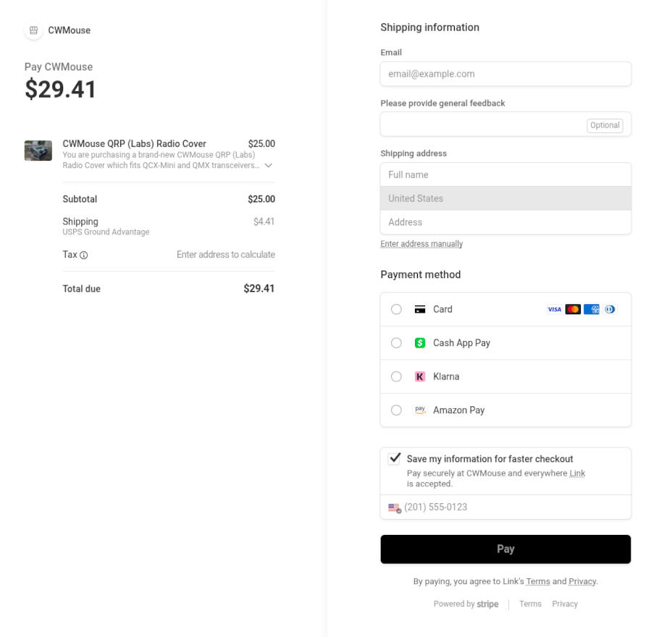Click the American Express badge

point(592,309)
